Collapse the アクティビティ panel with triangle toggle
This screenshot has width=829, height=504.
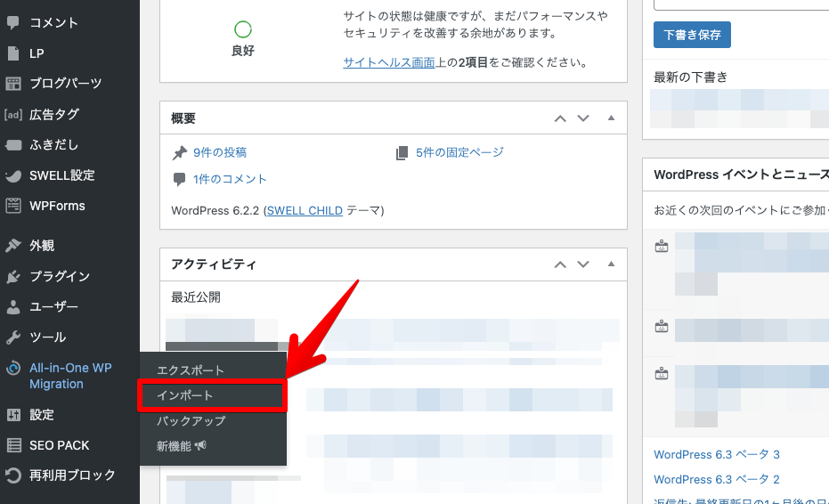[x=611, y=264]
